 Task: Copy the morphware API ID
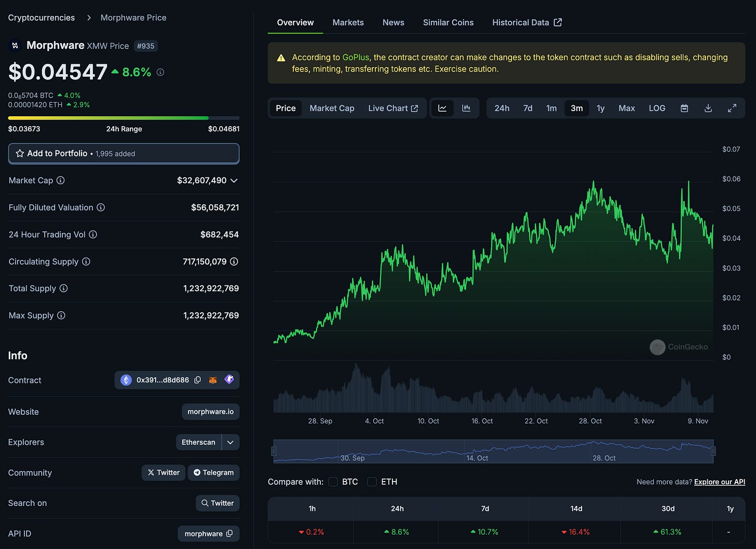pyautogui.click(x=229, y=533)
